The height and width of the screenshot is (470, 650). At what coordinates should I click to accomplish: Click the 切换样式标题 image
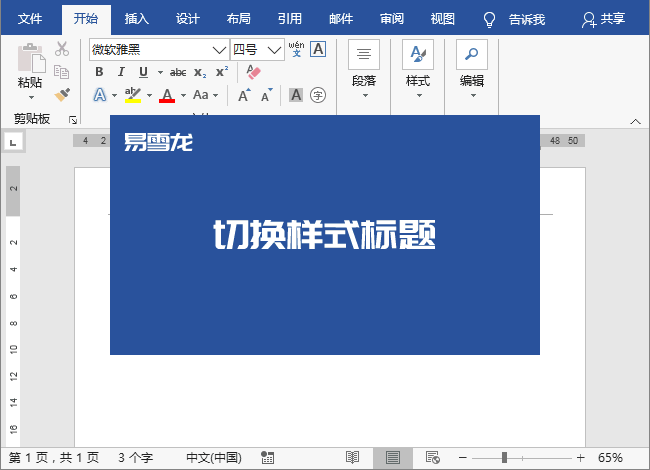pos(325,235)
